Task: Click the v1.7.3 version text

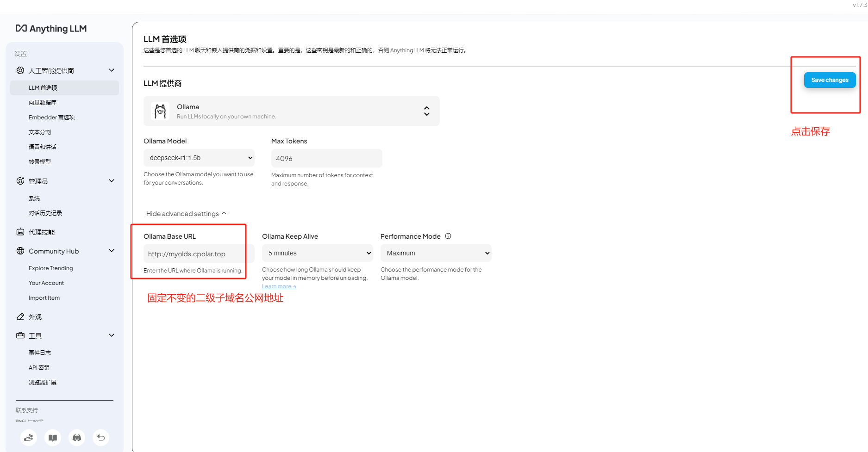Action: click(860, 5)
